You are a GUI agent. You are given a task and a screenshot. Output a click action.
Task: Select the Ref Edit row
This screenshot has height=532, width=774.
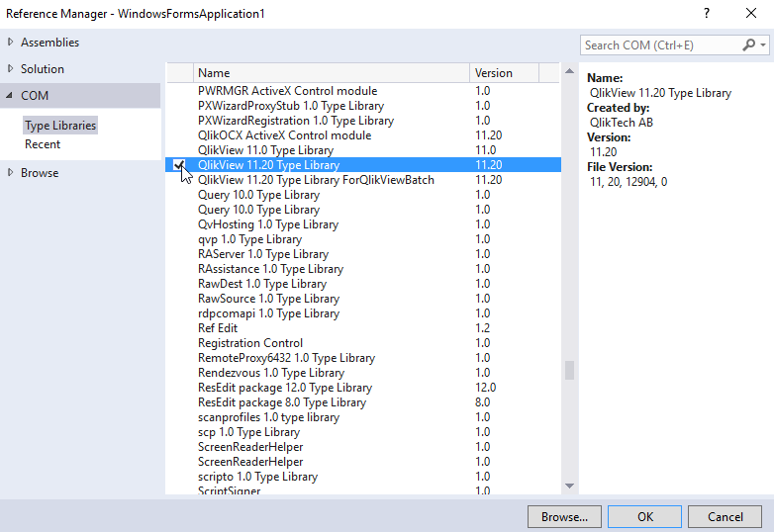coord(363,328)
